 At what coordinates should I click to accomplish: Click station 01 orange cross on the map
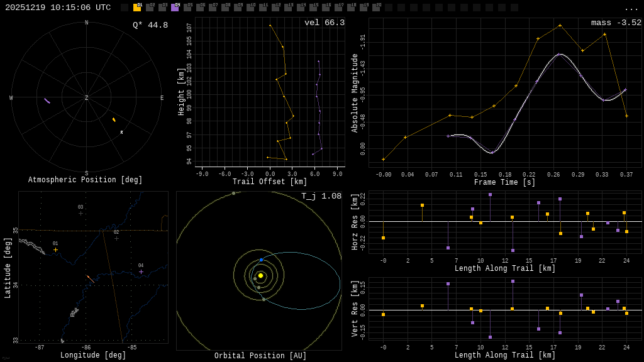coord(55,250)
